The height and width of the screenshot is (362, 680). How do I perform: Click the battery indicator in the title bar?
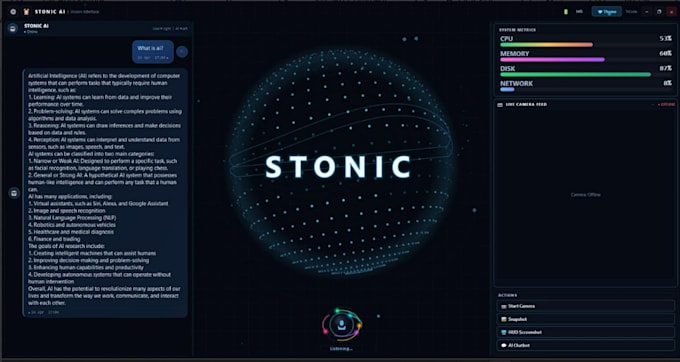566,12
